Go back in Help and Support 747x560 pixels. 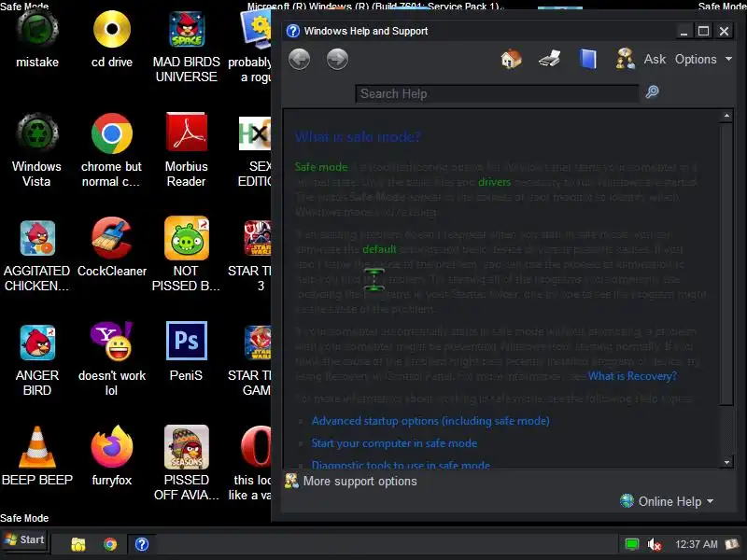[299, 60]
